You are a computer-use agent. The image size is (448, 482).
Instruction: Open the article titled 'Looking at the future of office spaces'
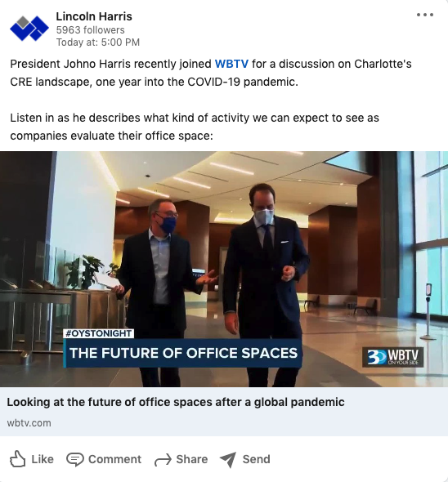coord(176,402)
